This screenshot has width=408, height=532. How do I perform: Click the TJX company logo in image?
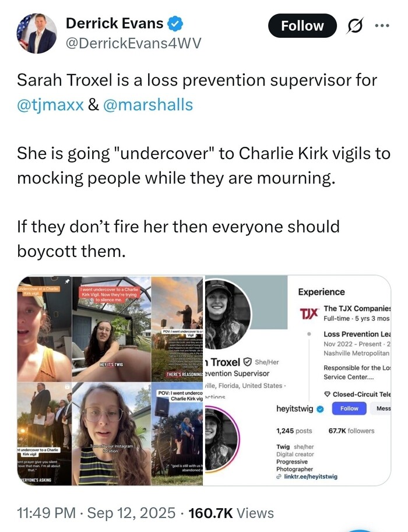pyautogui.click(x=309, y=313)
